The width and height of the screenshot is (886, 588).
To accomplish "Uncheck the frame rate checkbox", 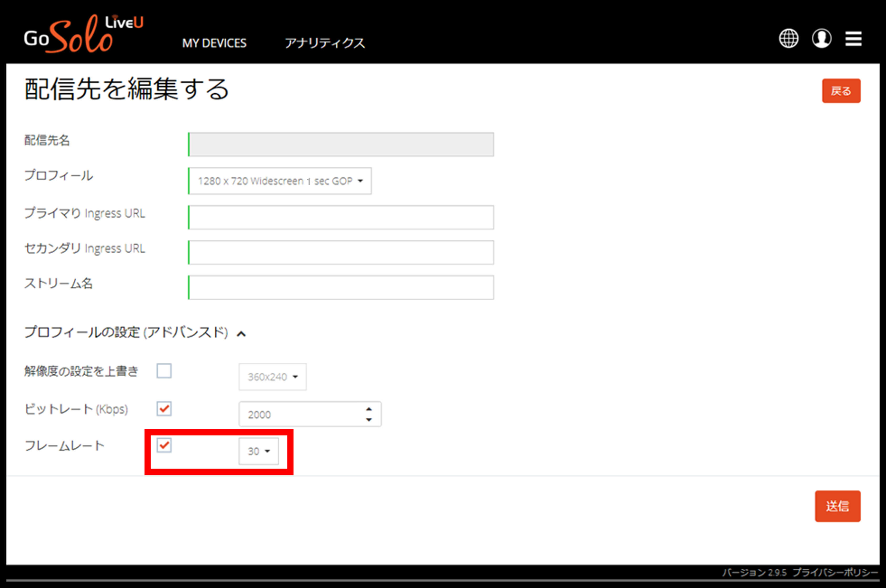I will pos(164,445).
